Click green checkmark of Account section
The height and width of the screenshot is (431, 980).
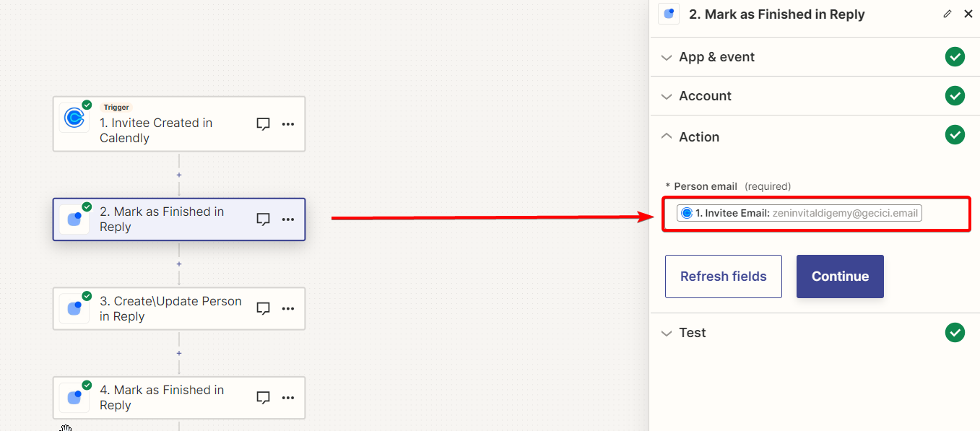pos(955,95)
